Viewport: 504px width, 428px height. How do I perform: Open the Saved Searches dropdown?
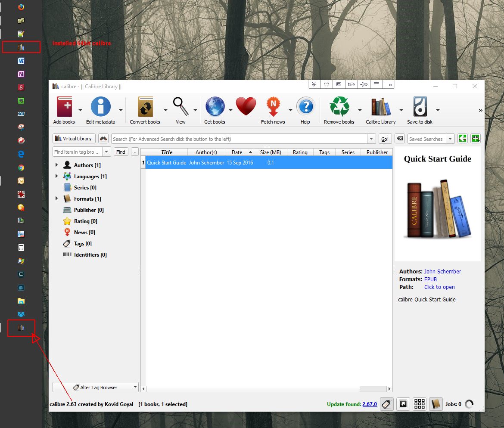click(450, 139)
